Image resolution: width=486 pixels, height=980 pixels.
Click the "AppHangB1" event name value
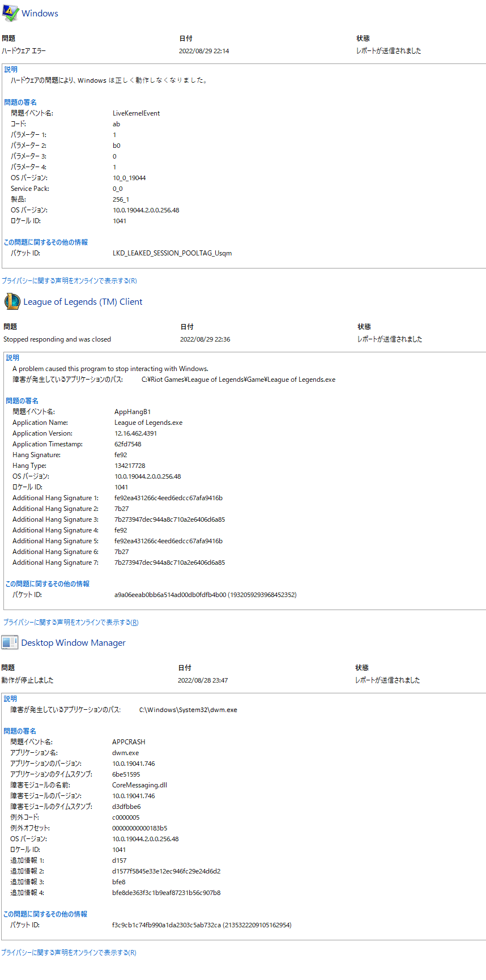(133, 412)
